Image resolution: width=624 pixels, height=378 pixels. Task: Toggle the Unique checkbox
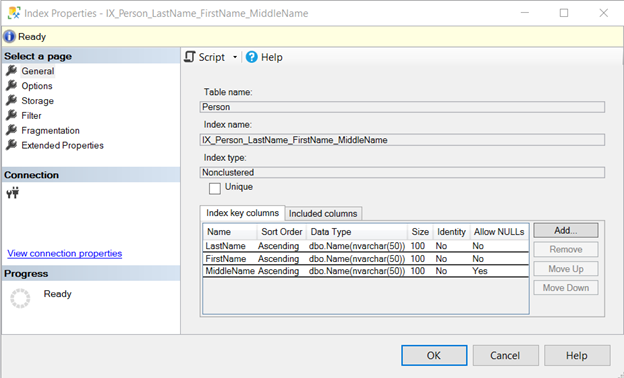pos(215,188)
